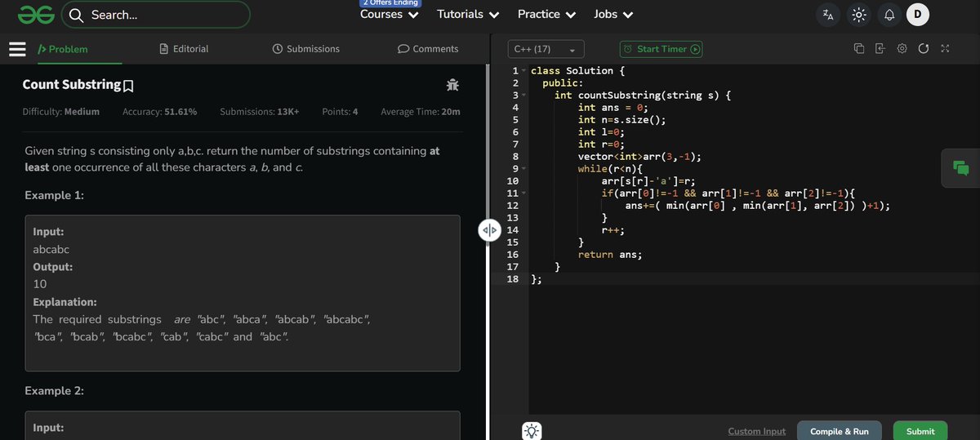Click the 'abcabc' input value
Screen dimensions: 980x440
[x=51, y=249]
